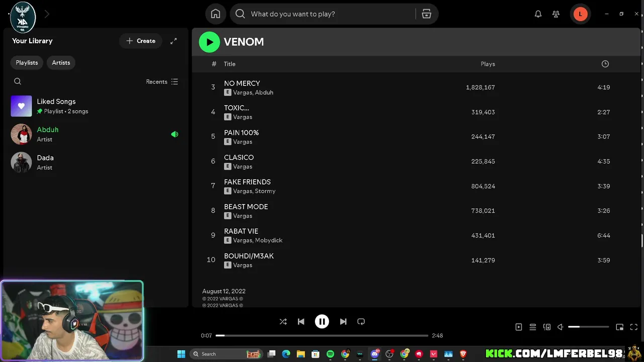Viewport: 644px width, 362px height.
Task: Open the profile avatar with letter L
Action: click(x=580, y=14)
